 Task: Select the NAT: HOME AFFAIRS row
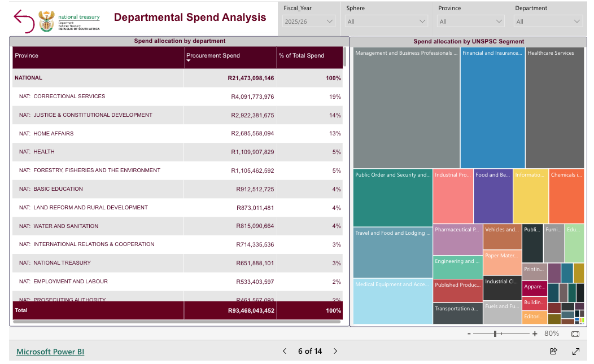pyautogui.click(x=46, y=134)
